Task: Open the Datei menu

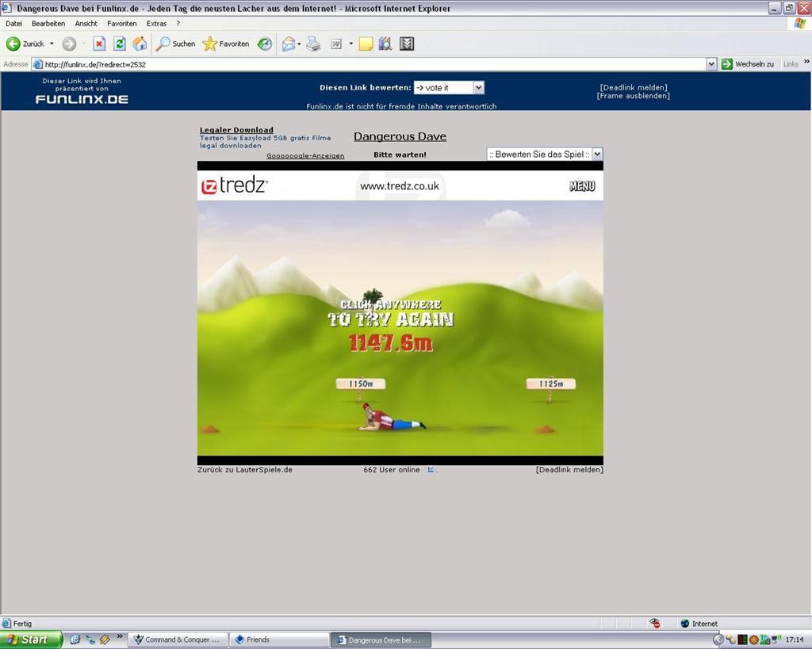Action: [x=13, y=23]
